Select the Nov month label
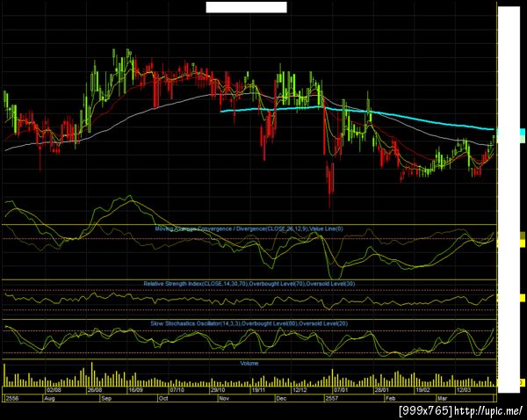Viewport: 527px width, 420px height. [x=224, y=398]
